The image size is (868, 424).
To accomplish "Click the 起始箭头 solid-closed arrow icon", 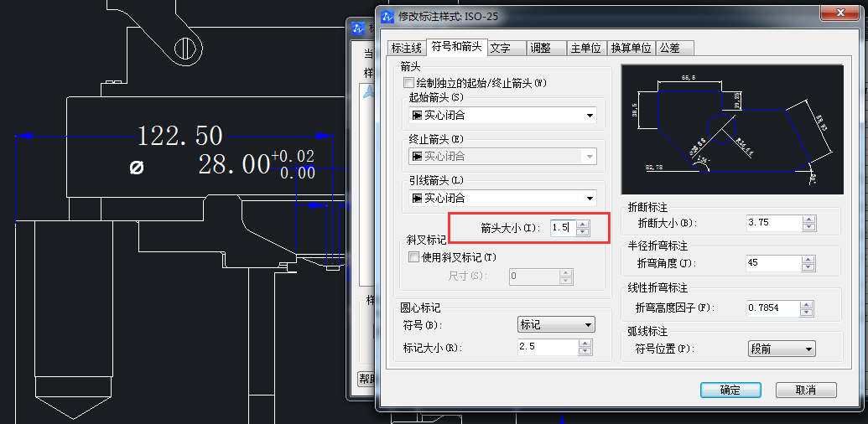I will tap(417, 116).
